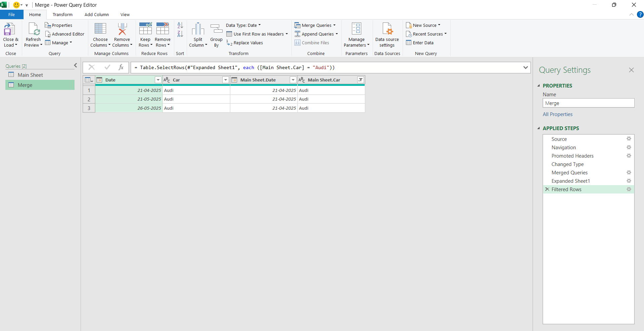Open settings gear for Navigation step
Screen dimensions: 644x331
tap(629, 147)
